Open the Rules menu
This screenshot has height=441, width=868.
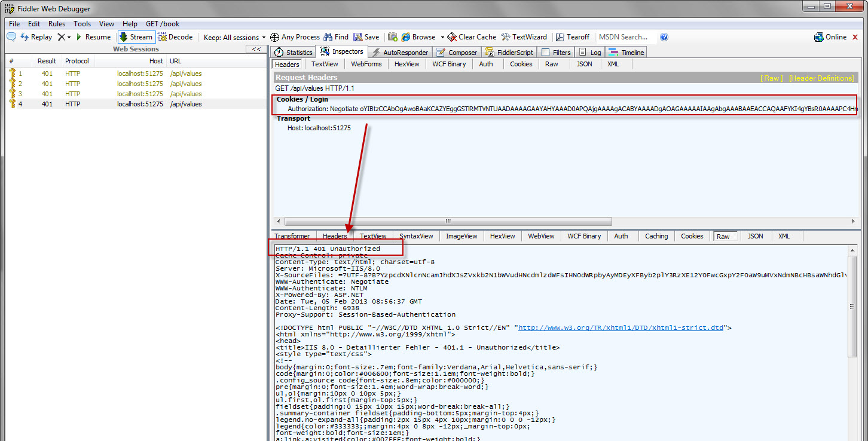pyautogui.click(x=57, y=24)
